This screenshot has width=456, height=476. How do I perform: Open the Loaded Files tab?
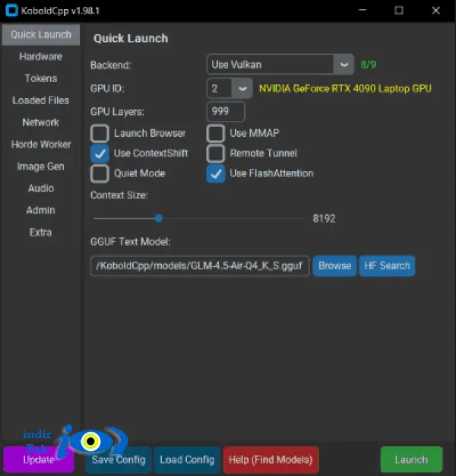40,100
